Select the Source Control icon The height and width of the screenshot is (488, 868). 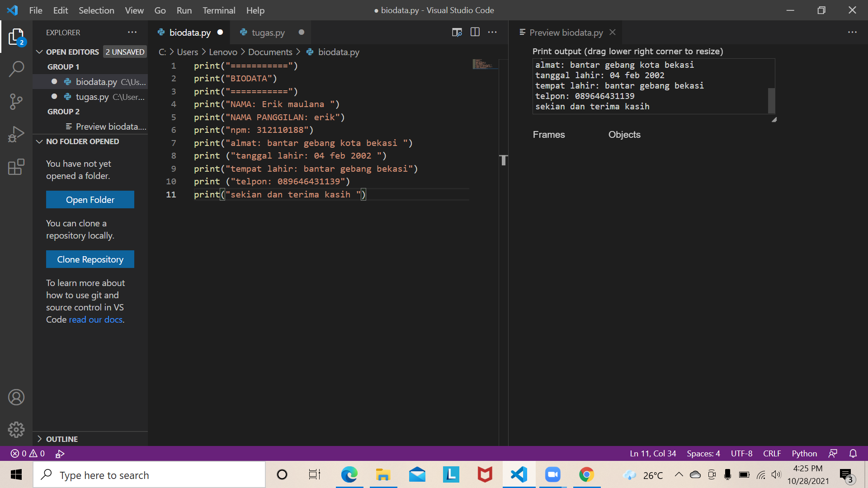16,102
